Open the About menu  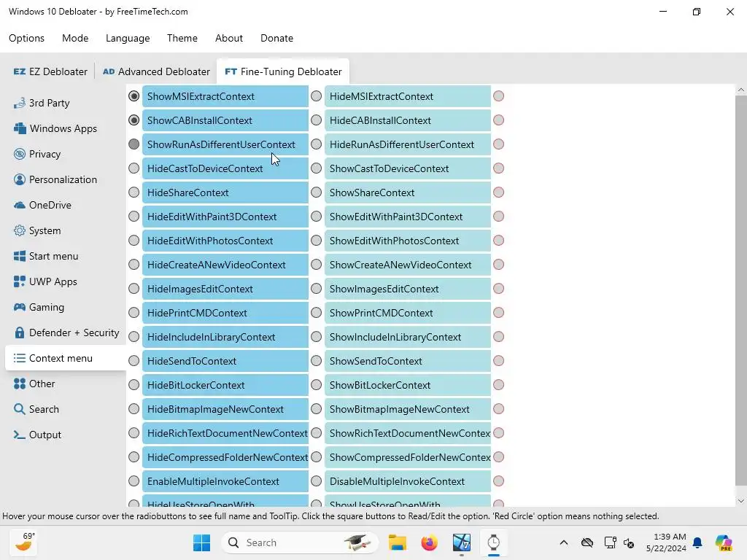(228, 38)
